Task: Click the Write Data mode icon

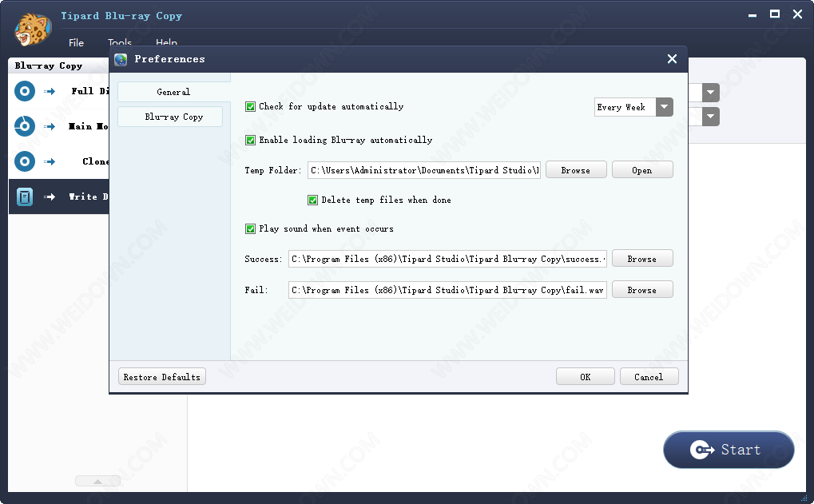Action: (x=25, y=196)
